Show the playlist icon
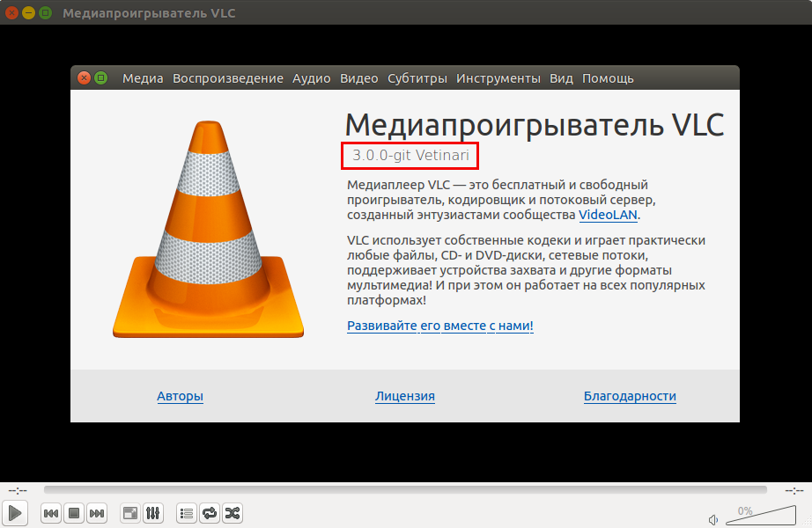This screenshot has height=528, width=812. (x=187, y=513)
